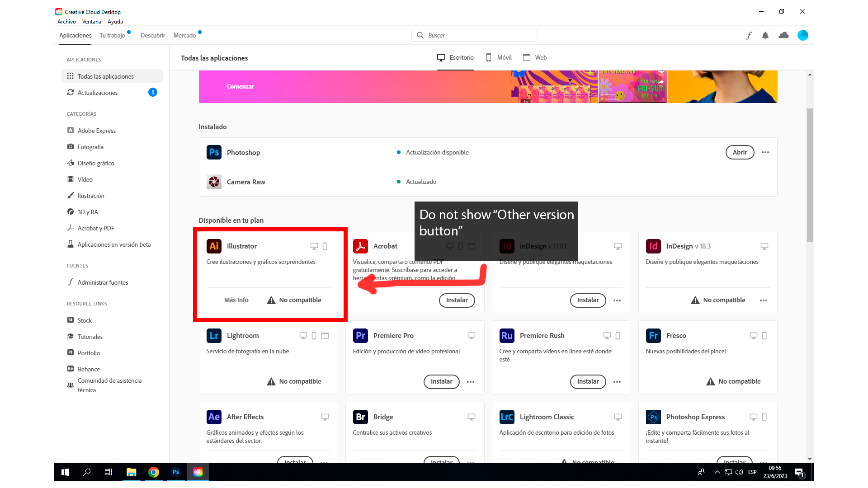
Task: Select the Illustrator app icon
Action: tap(213, 246)
